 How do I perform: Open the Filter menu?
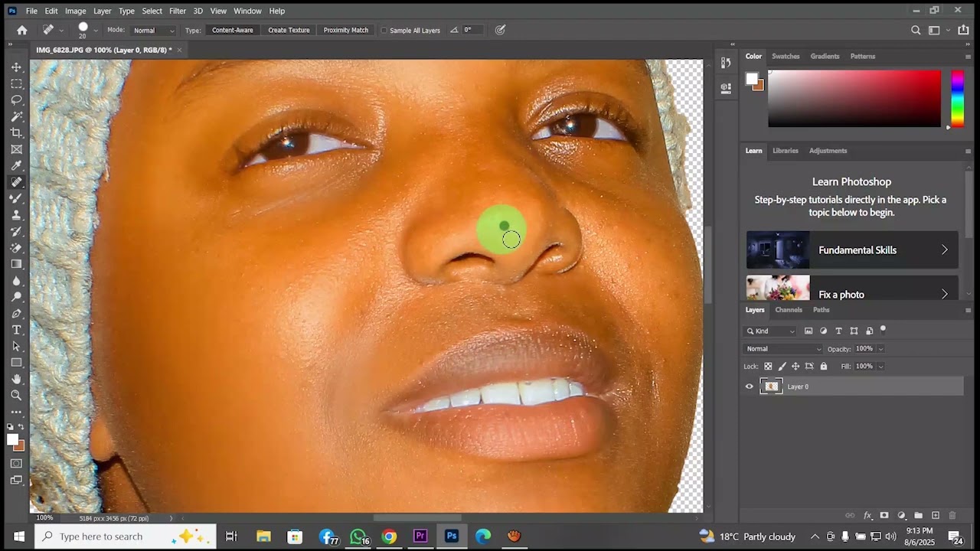pyautogui.click(x=178, y=11)
